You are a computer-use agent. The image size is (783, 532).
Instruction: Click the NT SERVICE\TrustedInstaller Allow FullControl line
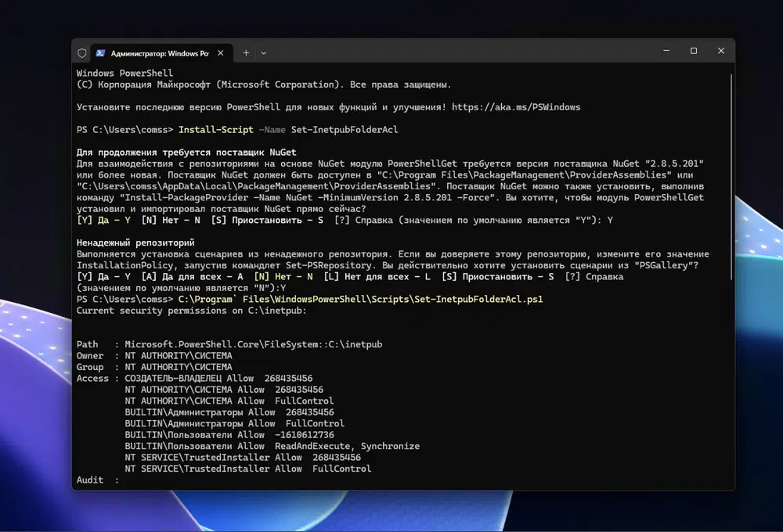coord(248,469)
